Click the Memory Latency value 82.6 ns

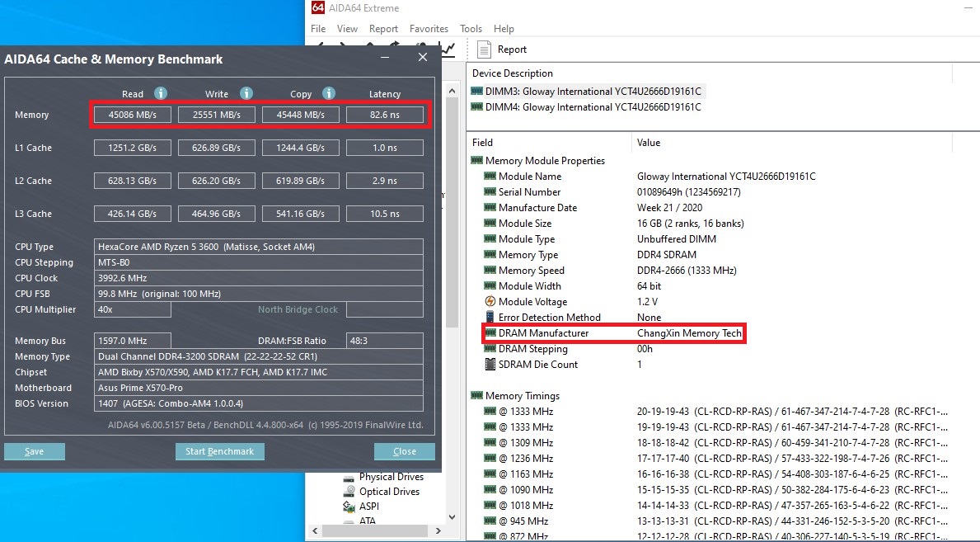pos(384,115)
